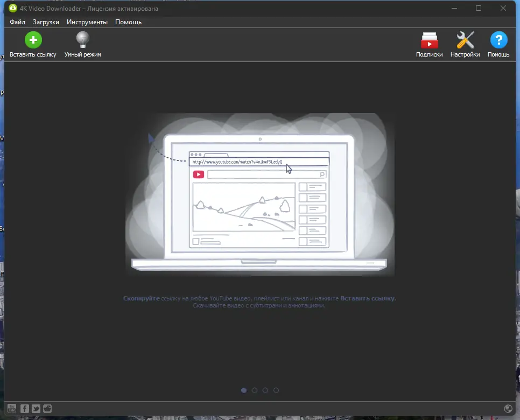Click the bold Вставить ссылку text in instructions
This screenshot has width=520, height=420.
point(368,298)
